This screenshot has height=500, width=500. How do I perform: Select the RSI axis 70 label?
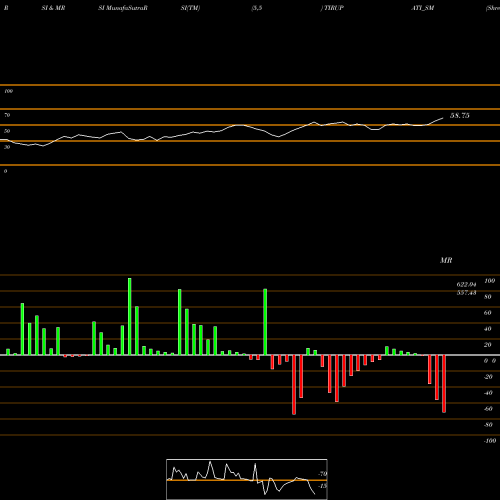7,115
